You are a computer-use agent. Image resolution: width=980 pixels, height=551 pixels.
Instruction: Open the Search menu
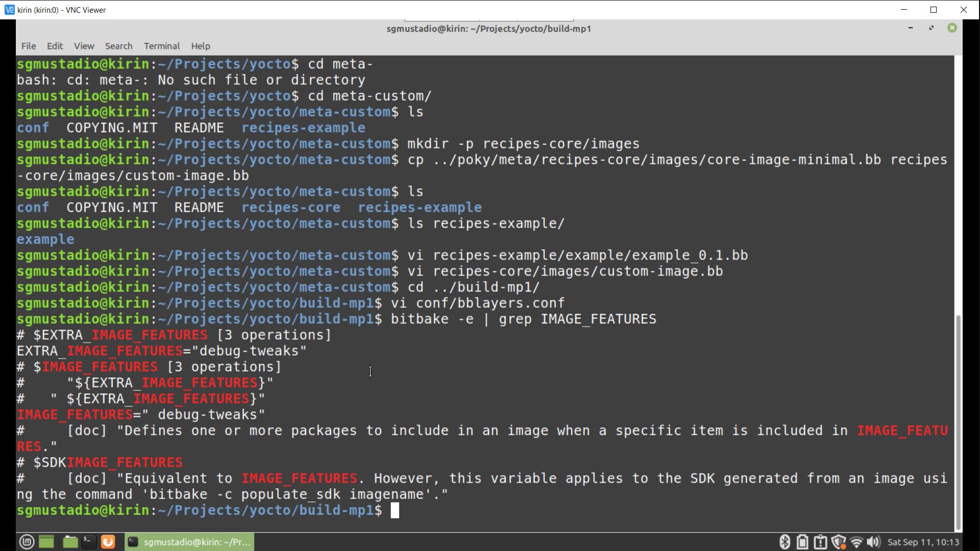[118, 46]
